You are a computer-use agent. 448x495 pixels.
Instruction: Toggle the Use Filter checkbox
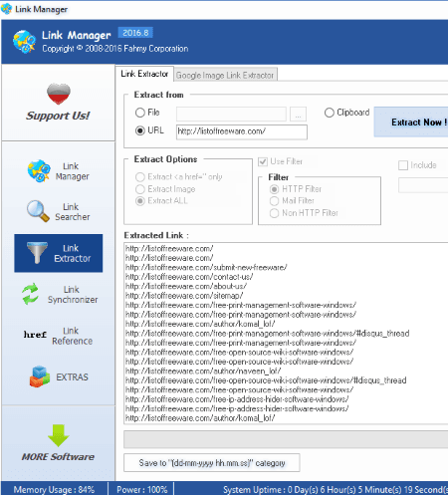(263, 161)
